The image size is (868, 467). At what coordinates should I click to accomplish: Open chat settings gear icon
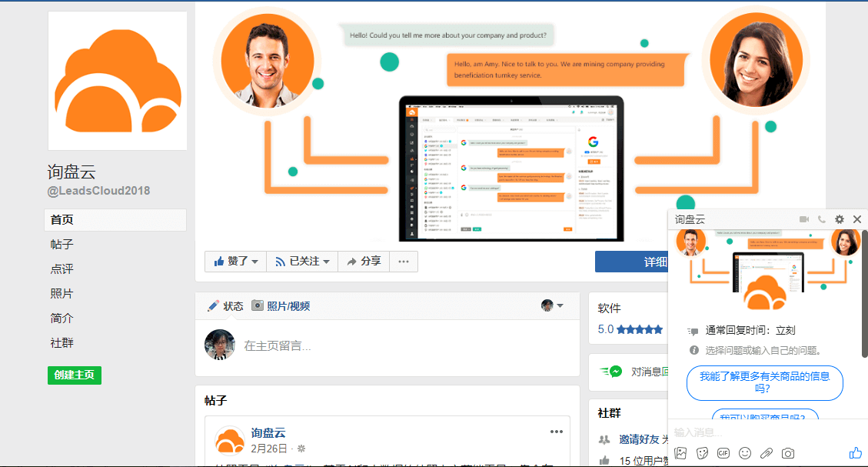840,219
